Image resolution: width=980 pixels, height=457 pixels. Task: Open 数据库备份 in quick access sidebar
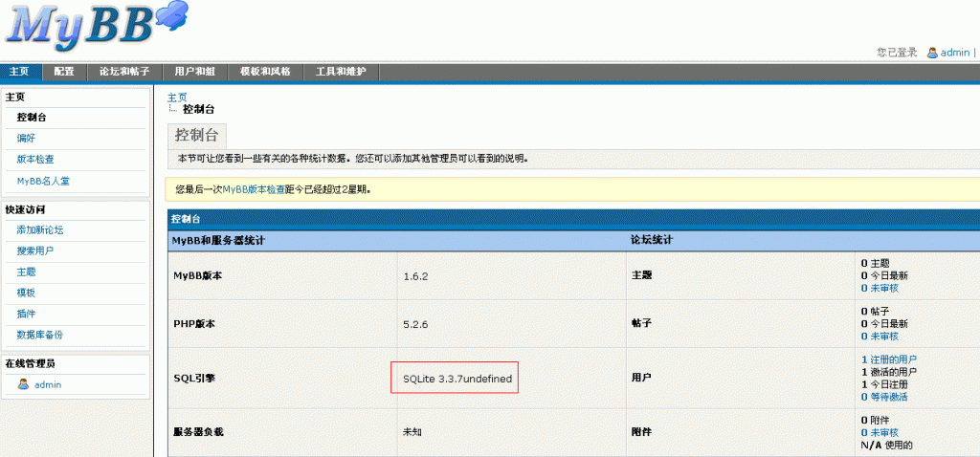click(40, 336)
